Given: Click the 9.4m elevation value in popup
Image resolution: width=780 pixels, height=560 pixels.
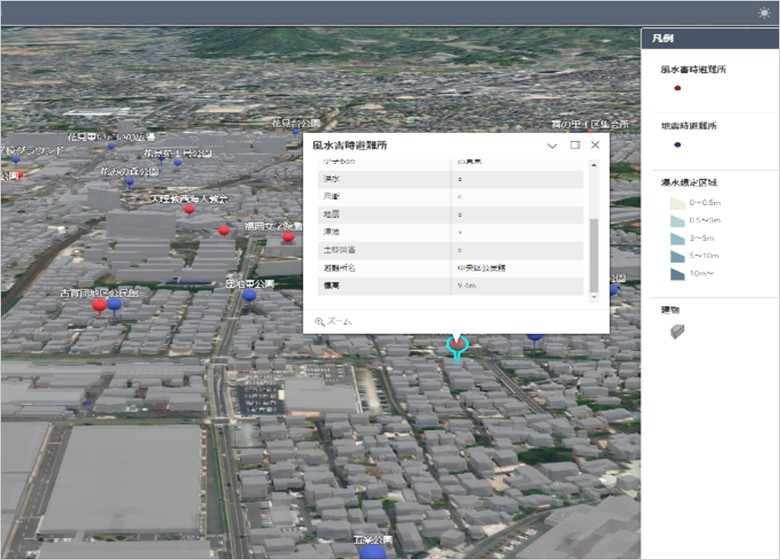Looking at the screenshot, I should (x=466, y=286).
